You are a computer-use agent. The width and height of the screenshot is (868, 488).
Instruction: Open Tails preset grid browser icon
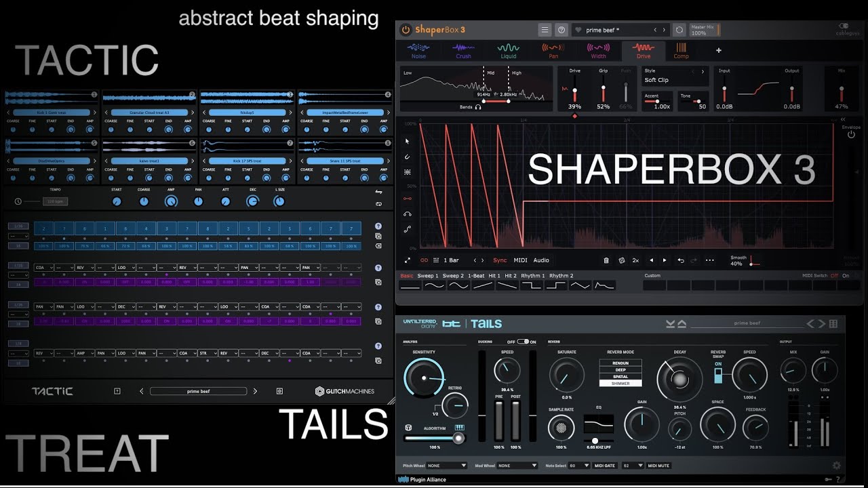(x=833, y=324)
